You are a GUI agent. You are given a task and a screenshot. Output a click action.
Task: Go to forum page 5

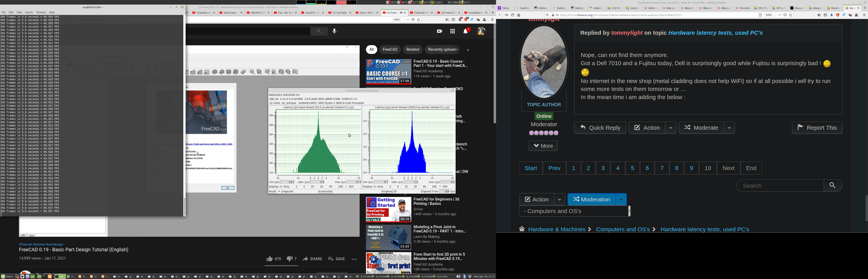(x=633, y=168)
